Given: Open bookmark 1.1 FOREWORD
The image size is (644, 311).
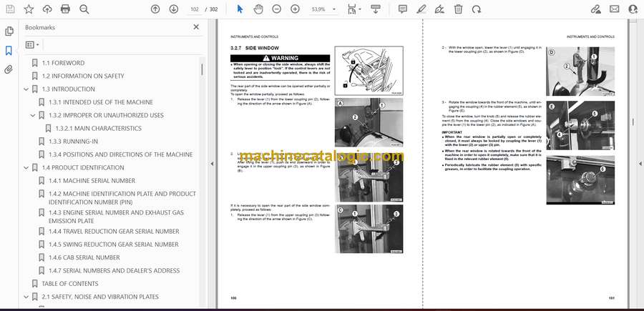Looking at the screenshot, I should 63,63.
